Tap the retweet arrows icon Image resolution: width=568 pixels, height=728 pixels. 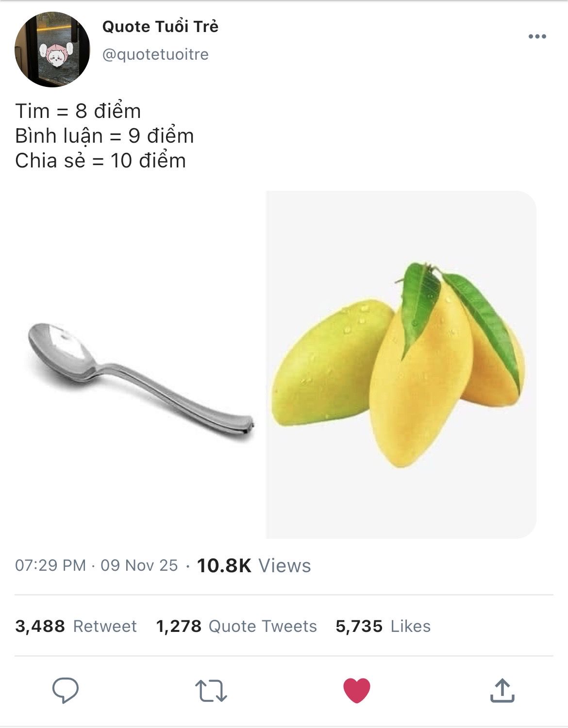(x=211, y=691)
